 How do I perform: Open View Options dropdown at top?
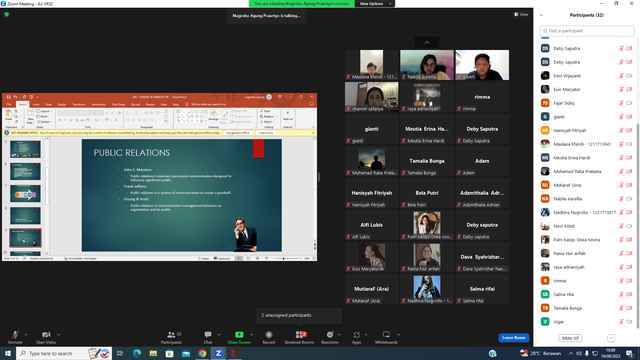pyautogui.click(x=375, y=4)
